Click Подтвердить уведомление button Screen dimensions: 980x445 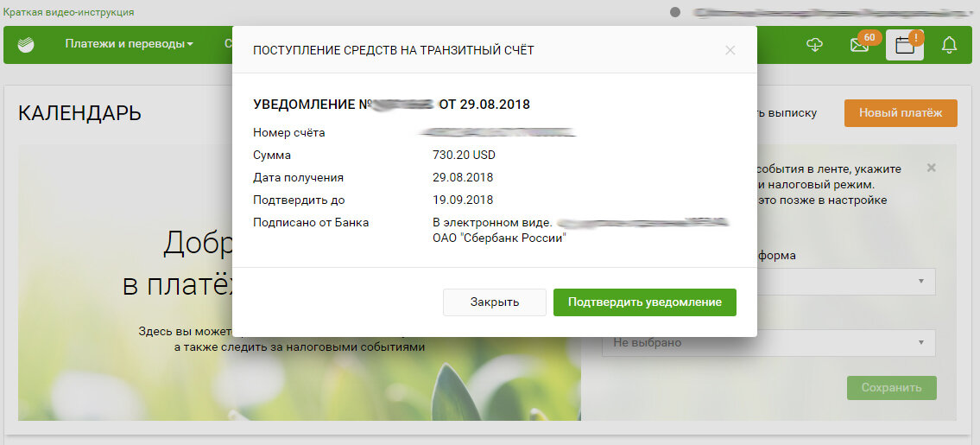coord(645,302)
